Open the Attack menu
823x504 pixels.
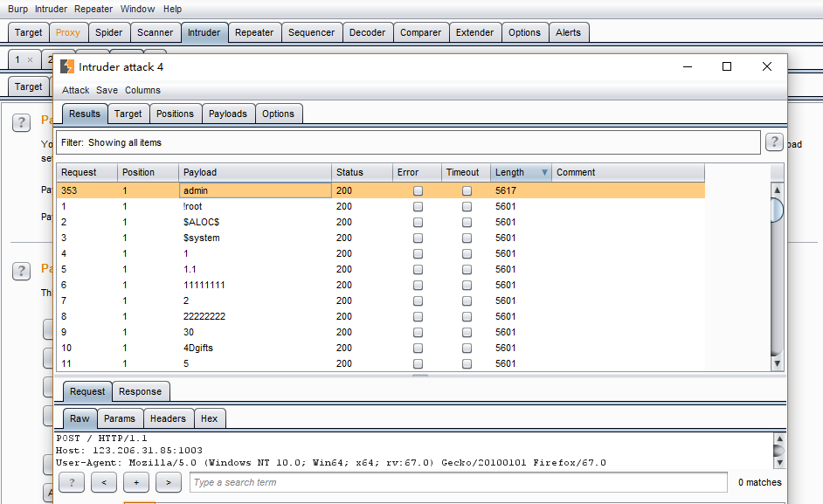[76, 90]
